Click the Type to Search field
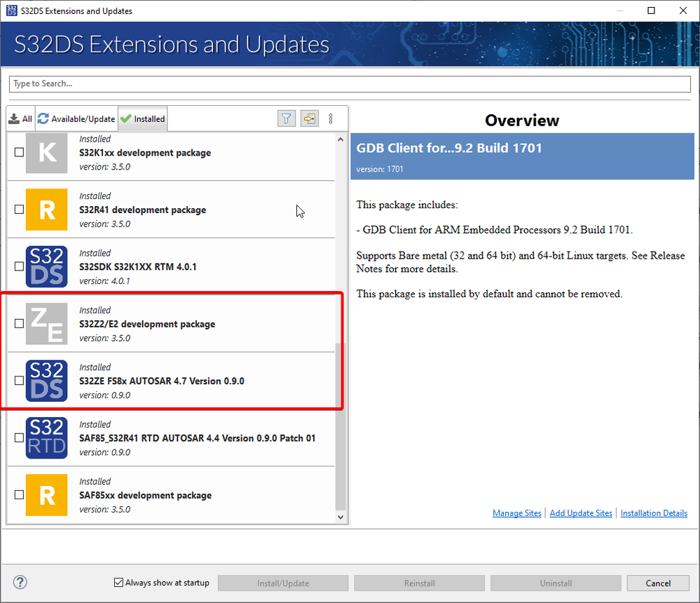The image size is (700, 603). [x=350, y=84]
